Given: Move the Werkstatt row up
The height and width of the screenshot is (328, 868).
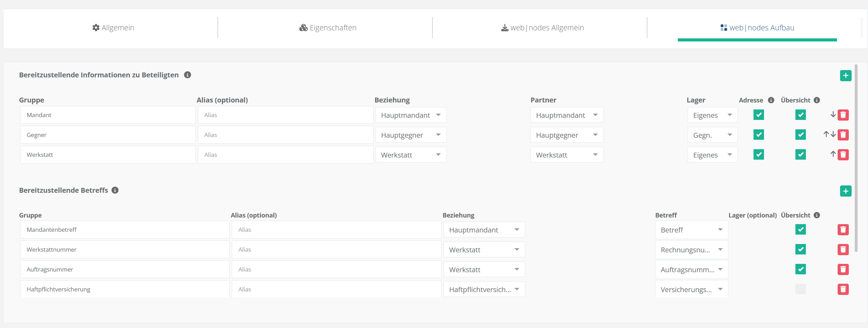Looking at the screenshot, I should click(x=833, y=154).
